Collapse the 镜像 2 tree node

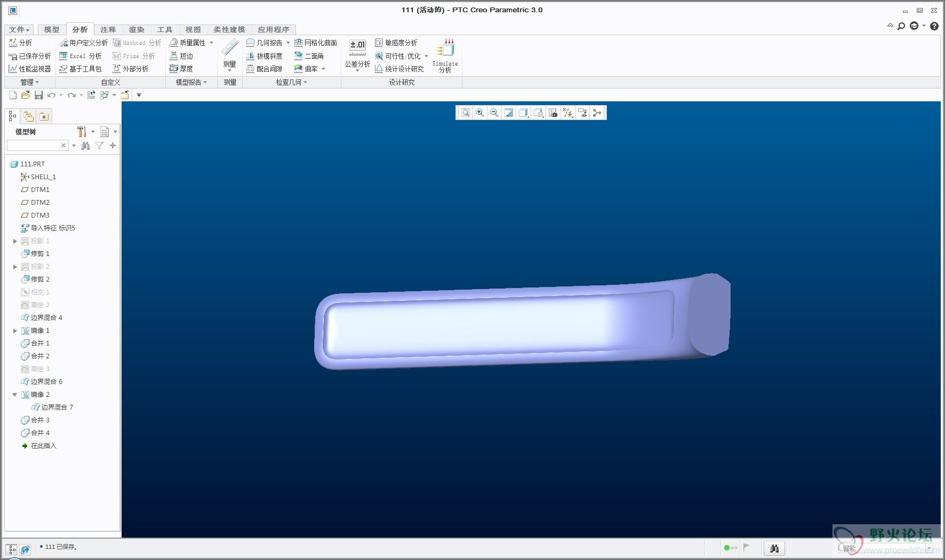pos(15,395)
